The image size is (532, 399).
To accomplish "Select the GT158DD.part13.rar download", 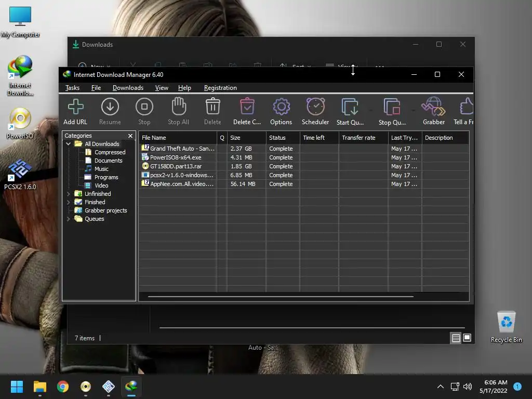I will [303, 166].
